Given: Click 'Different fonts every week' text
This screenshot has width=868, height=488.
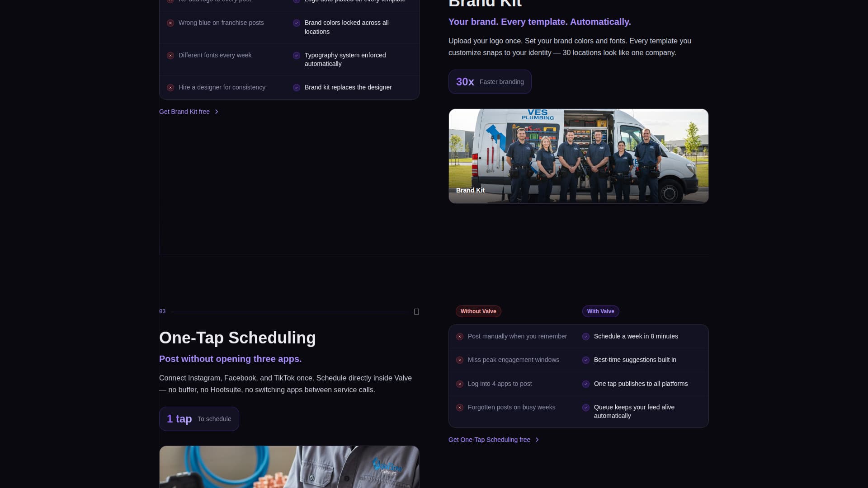Looking at the screenshot, I should (215, 55).
